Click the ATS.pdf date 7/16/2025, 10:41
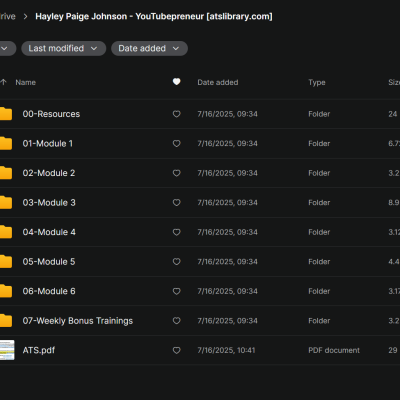 (226, 350)
